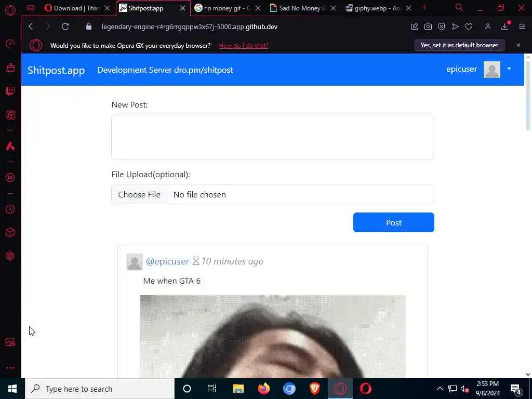The height and width of the screenshot is (399, 532).
Task: Click the send/flow arrow toolbar icon
Action: 455,26
